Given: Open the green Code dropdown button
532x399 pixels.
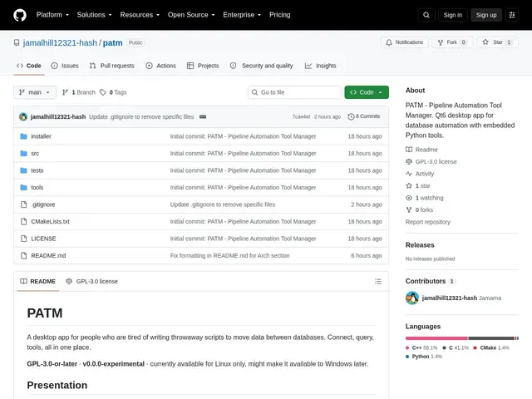Looking at the screenshot, I should coord(367,92).
